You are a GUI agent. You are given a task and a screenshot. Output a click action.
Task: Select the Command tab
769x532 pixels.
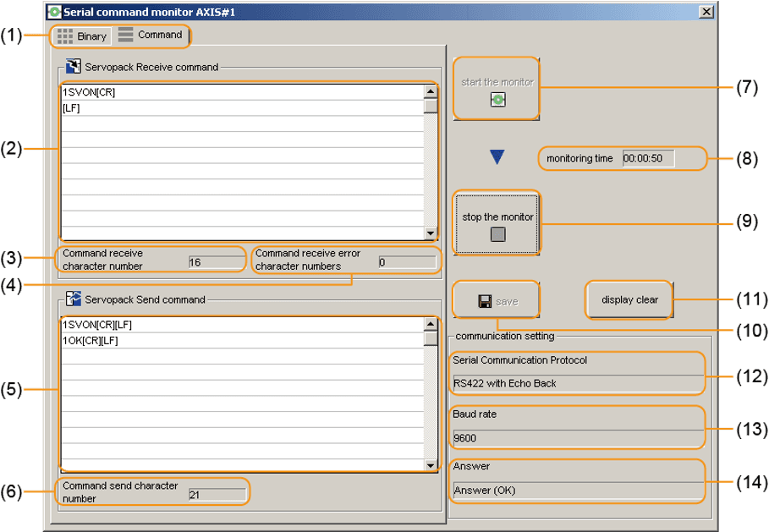coord(151,36)
